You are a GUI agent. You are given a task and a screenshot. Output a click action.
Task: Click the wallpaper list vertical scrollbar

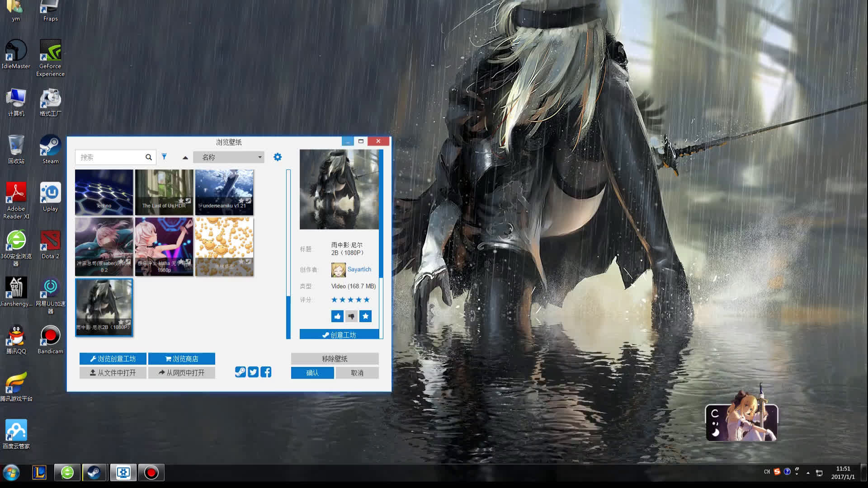288,254
